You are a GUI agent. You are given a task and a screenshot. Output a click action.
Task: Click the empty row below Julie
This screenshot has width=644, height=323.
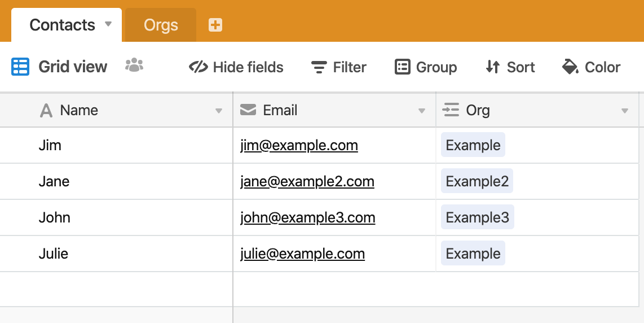pos(320,289)
